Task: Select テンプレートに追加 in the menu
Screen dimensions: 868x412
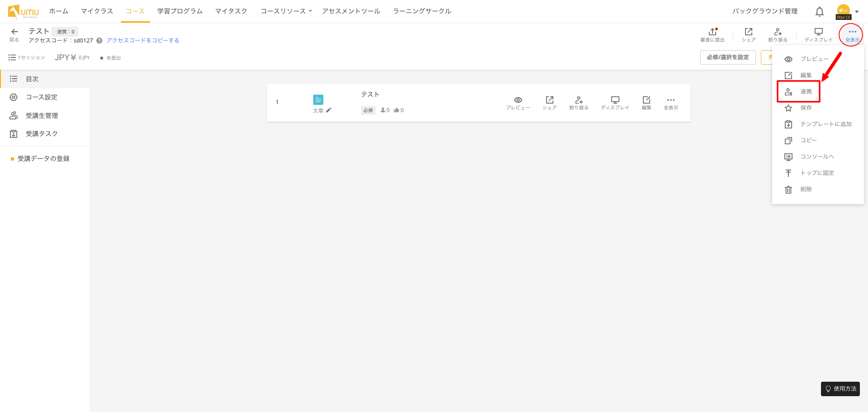Action: pyautogui.click(x=818, y=124)
